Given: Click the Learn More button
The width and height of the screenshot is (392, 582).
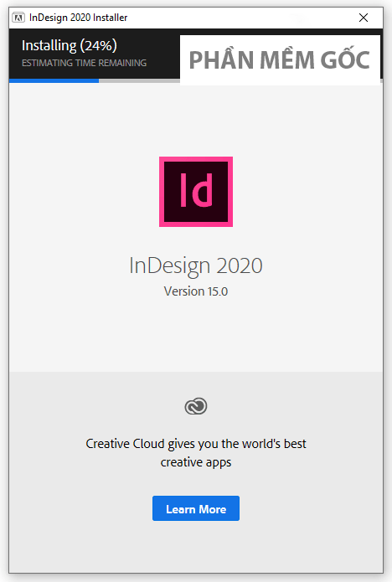Looking at the screenshot, I should click(196, 508).
